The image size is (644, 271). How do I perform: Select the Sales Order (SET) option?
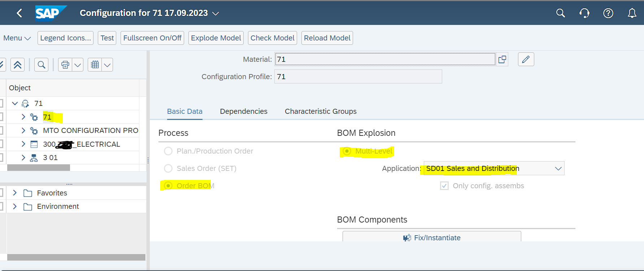click(x=168, y=168)
